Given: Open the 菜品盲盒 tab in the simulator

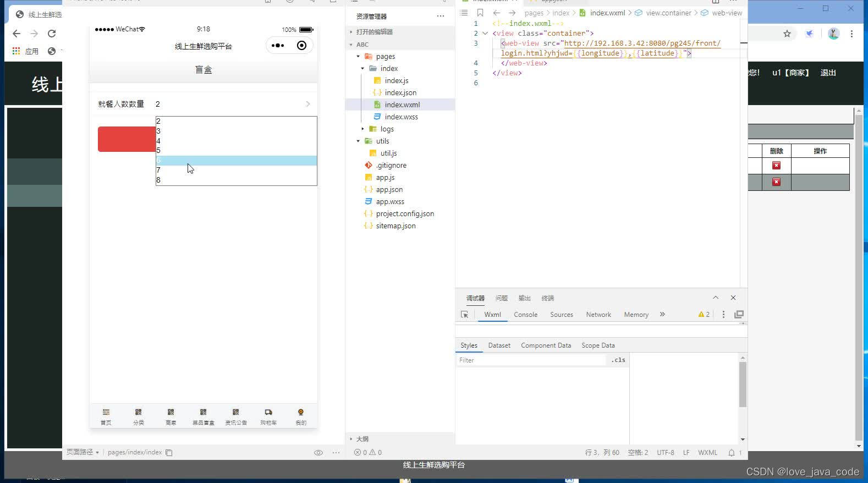Looking at the screenshot, I should click(204, 417).
